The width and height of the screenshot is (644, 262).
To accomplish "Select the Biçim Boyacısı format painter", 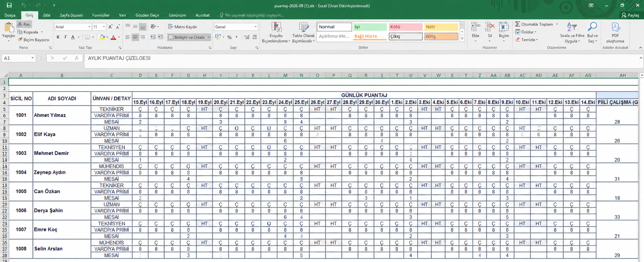I will click(33, 40).
